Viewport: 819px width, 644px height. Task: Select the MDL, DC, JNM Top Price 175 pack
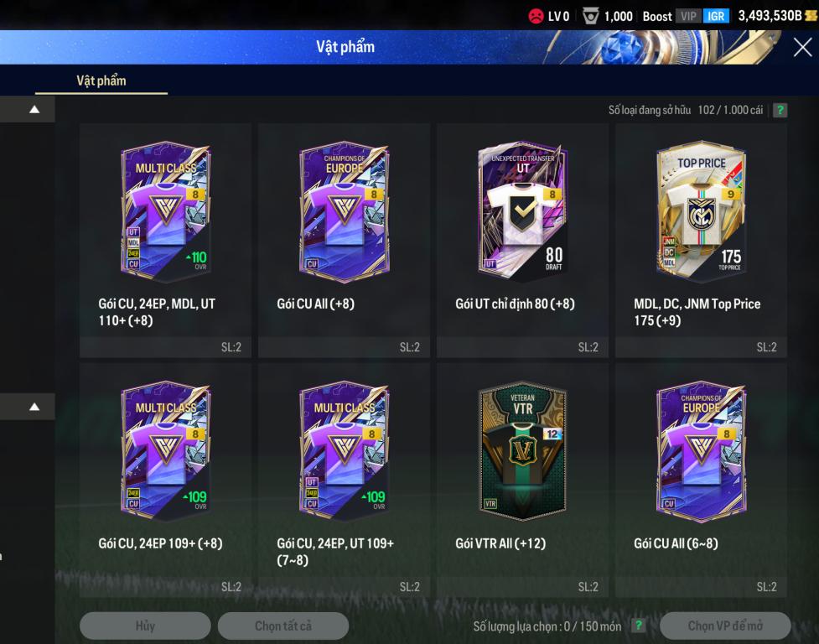pos(701,241)
